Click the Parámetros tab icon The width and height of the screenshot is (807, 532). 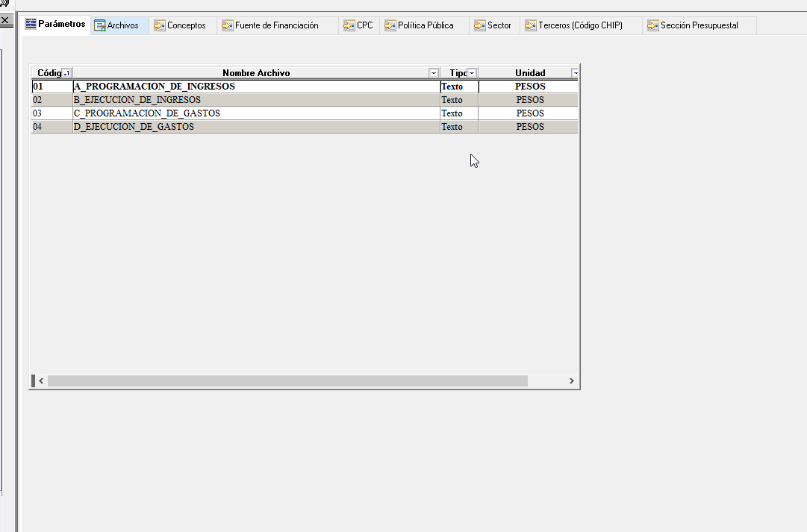31,25
